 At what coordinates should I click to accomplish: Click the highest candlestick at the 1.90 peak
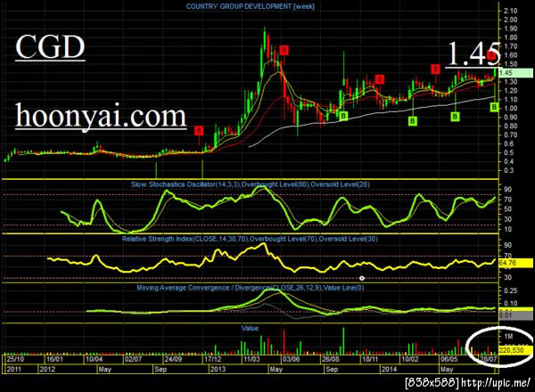[265, 41]
